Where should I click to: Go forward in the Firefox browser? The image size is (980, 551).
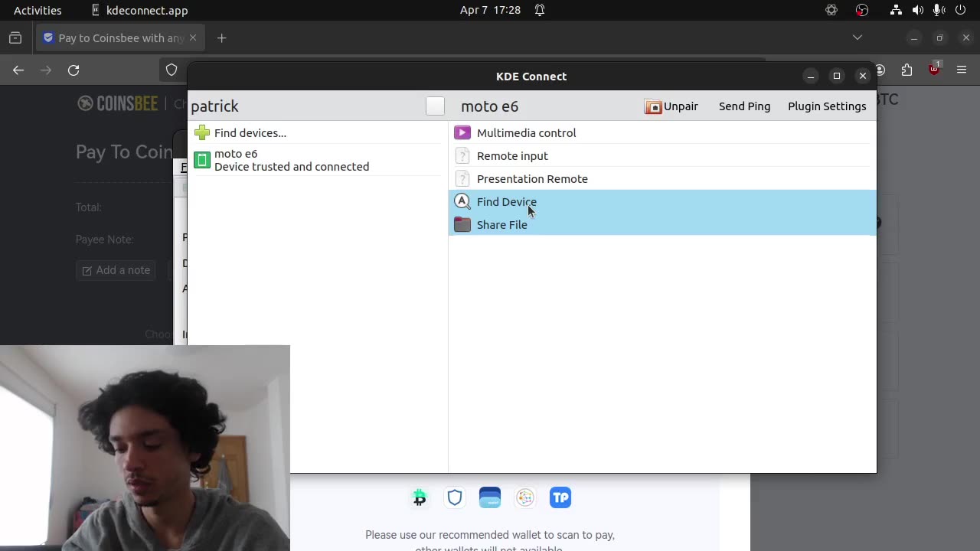pos(46,70)
